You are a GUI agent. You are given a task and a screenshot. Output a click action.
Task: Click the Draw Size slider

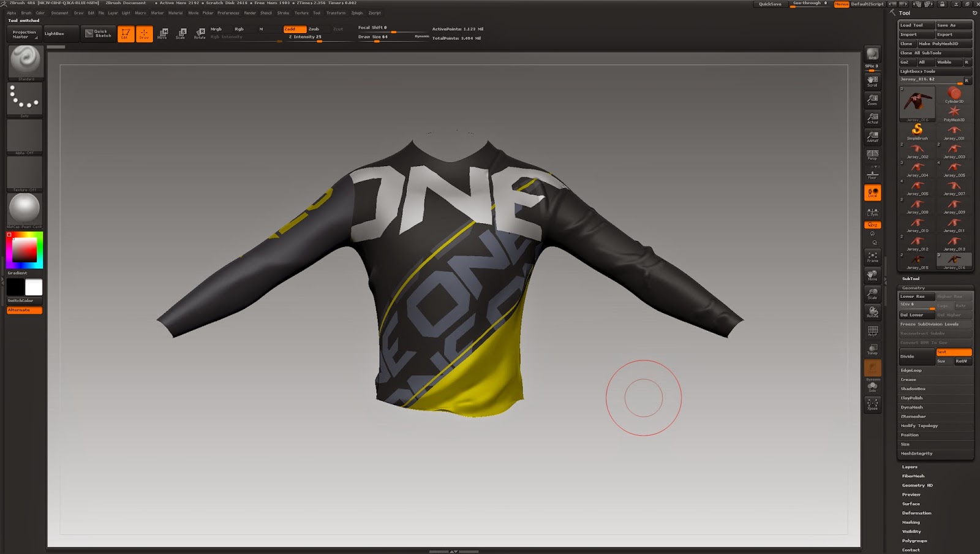pyautogui.click(x=393, y=37)
